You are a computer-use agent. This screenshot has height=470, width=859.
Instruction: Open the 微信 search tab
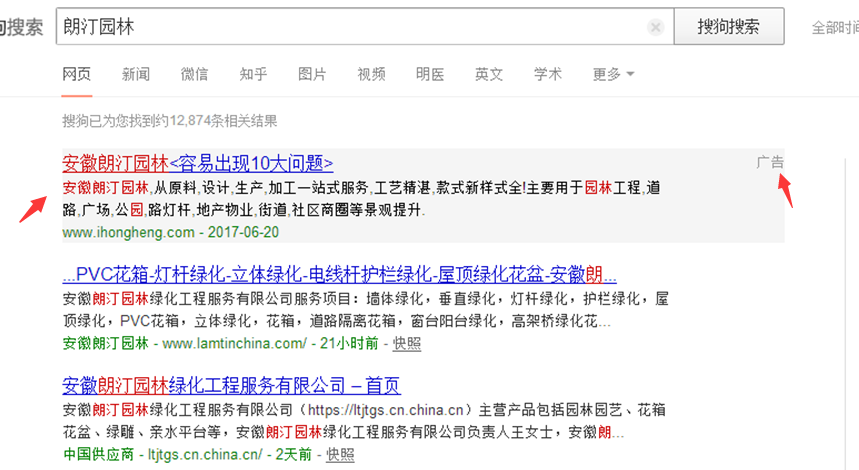[194, 74]
